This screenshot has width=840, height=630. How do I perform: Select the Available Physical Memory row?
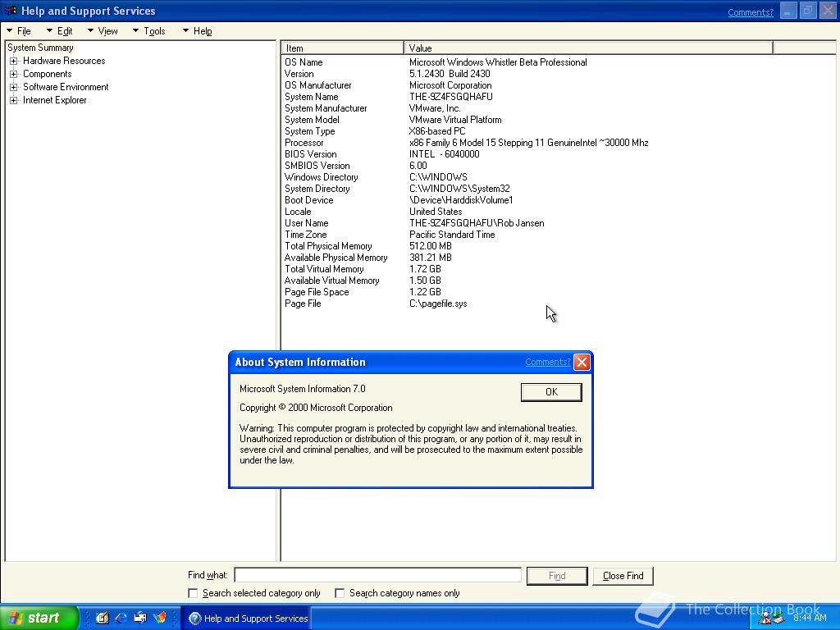coord(368,258)
